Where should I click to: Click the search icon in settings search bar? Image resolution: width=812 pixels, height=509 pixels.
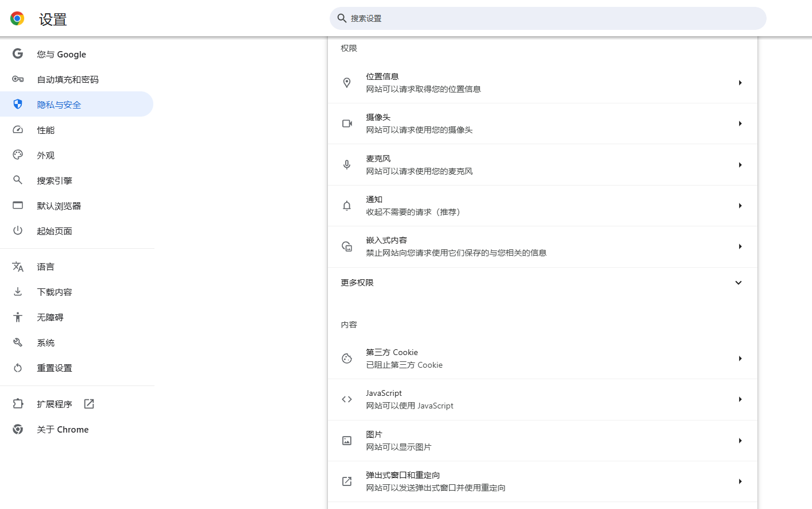point(342,18)
